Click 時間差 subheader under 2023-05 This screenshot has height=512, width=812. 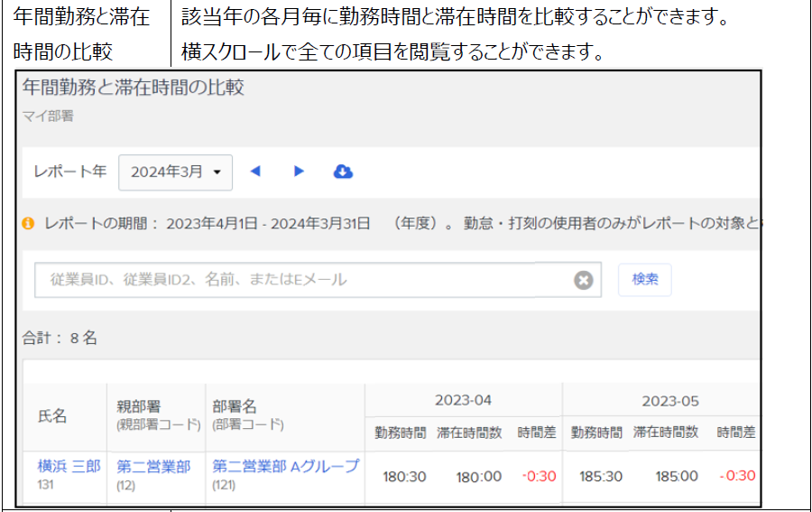(x=736, y=433)
